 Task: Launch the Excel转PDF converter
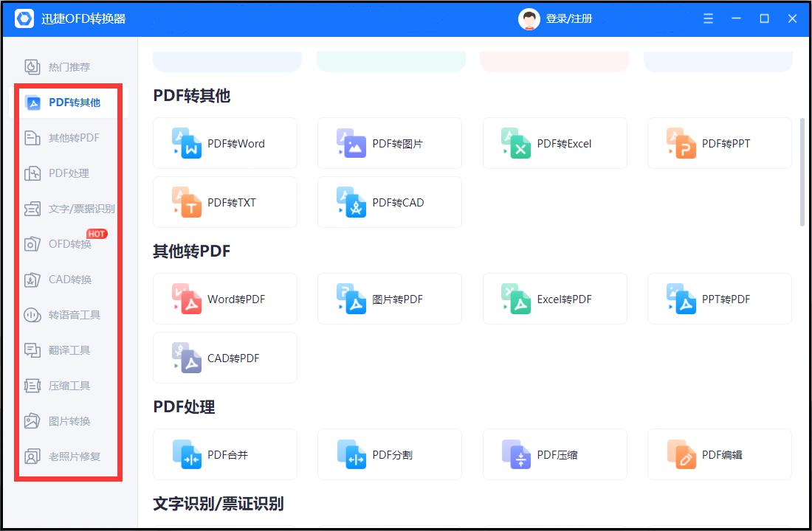pos(554,299)
